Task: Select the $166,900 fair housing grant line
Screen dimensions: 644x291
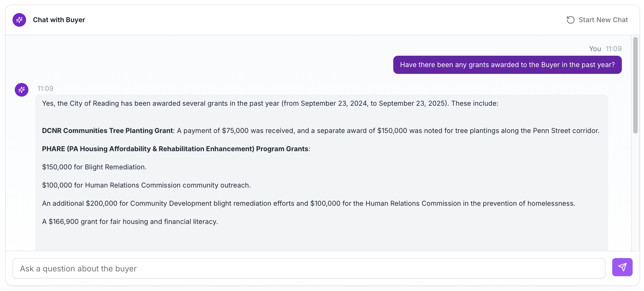Action: [x=130, y=221]
